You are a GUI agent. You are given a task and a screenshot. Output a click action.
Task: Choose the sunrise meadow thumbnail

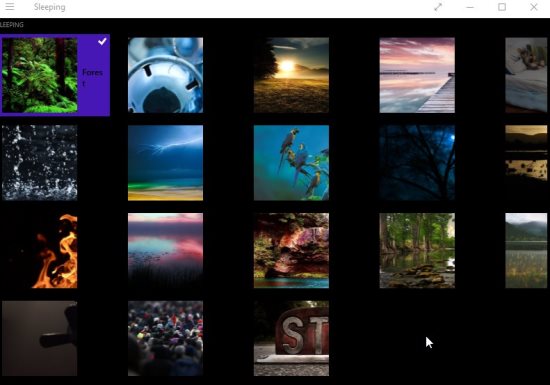291,75
